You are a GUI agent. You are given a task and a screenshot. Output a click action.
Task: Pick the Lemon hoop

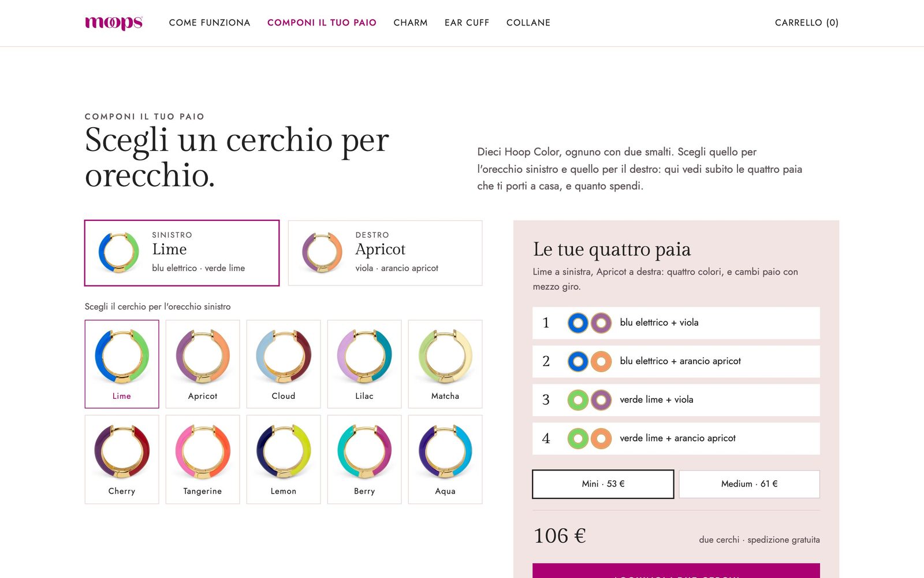click(284, 460)
